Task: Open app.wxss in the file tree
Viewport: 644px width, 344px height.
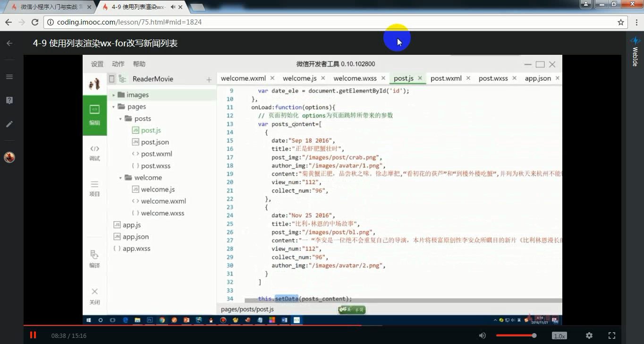Action: tap(132, 249)
